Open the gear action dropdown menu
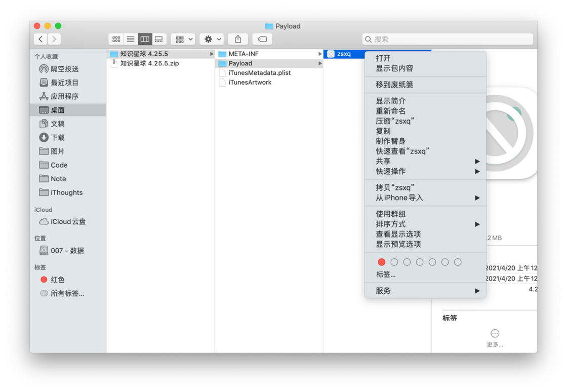The height and width of the screenshot is (392, 567). coord(212,39)
